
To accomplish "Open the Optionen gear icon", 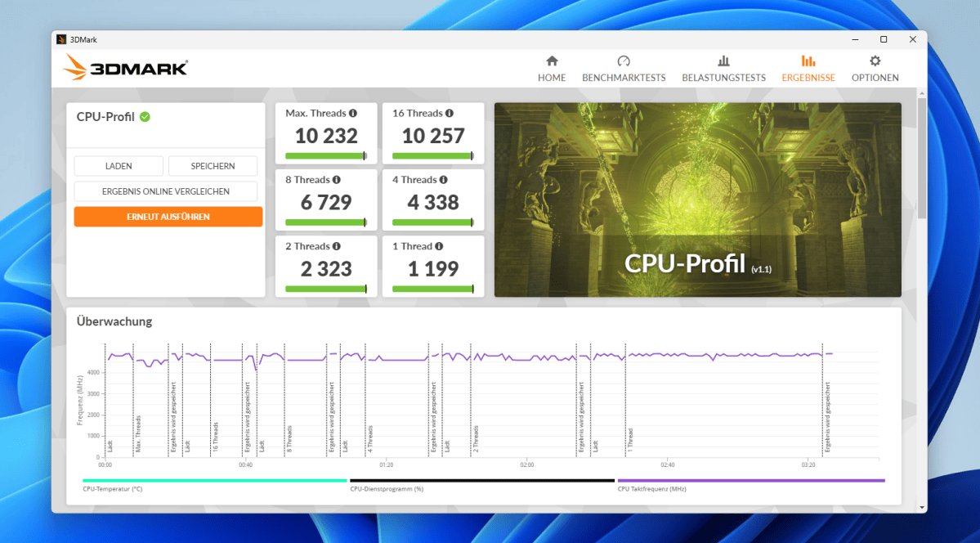I will pos(875,61).
